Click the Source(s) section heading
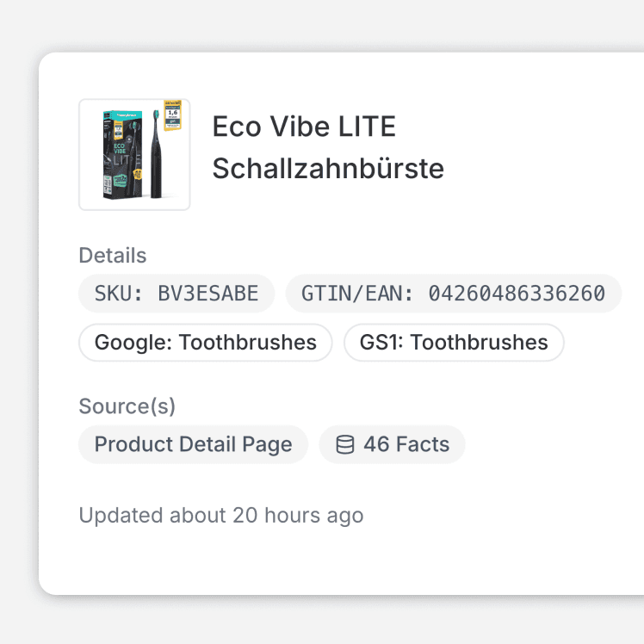Image resolution: width=644 pixels, height=644 pixels. (x=127, y=406)
